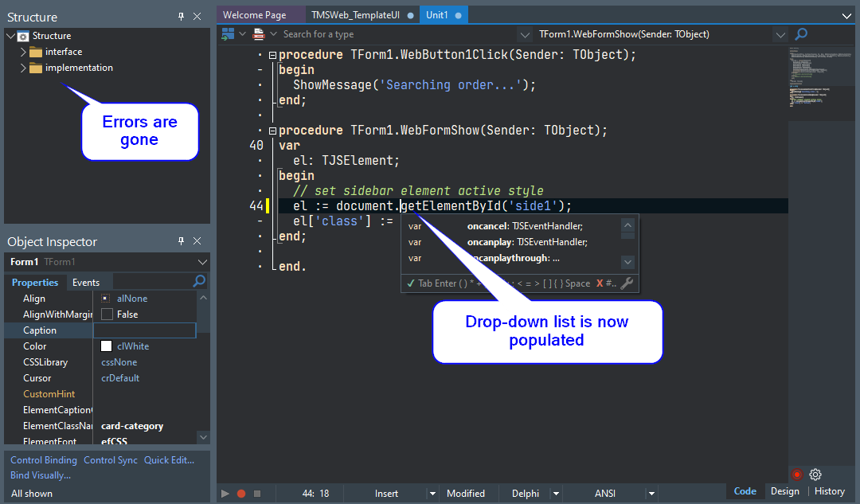Viewport: 860px width, 504px height.
Task: Switch to Code view tab
Action: coord(745,491)
